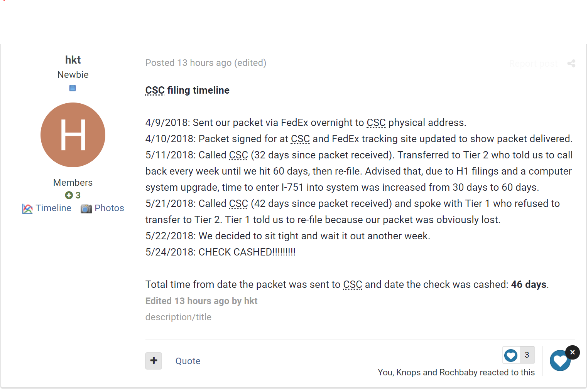588x390 pixels.
Task: Open the hkt username profile
Action: tap(73, 60)
